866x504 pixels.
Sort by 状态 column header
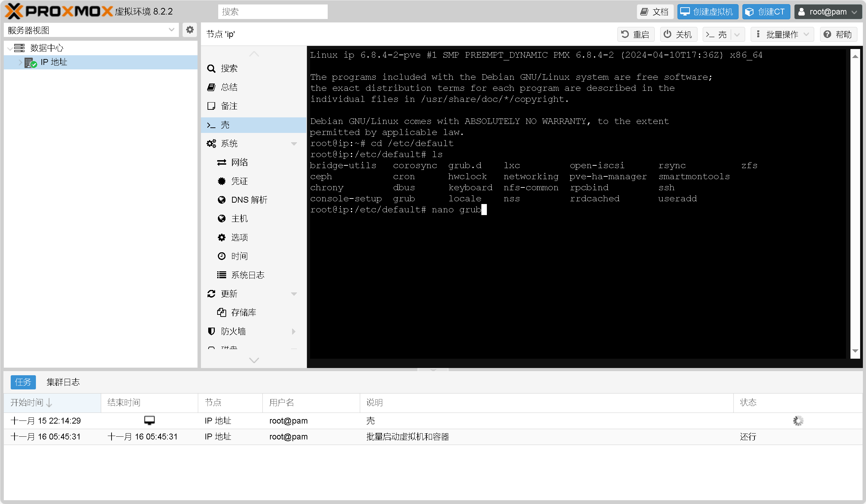click(x=798, y=403)
